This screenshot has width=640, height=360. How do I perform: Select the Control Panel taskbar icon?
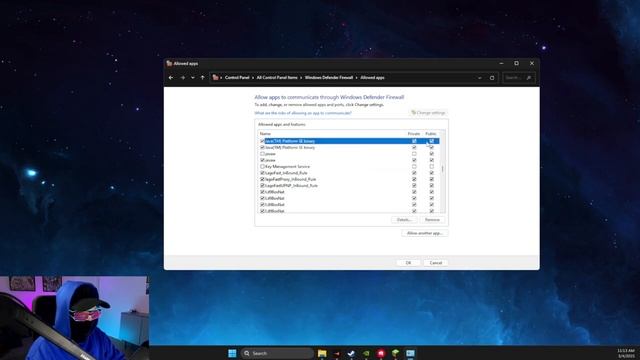coord(410,353)
